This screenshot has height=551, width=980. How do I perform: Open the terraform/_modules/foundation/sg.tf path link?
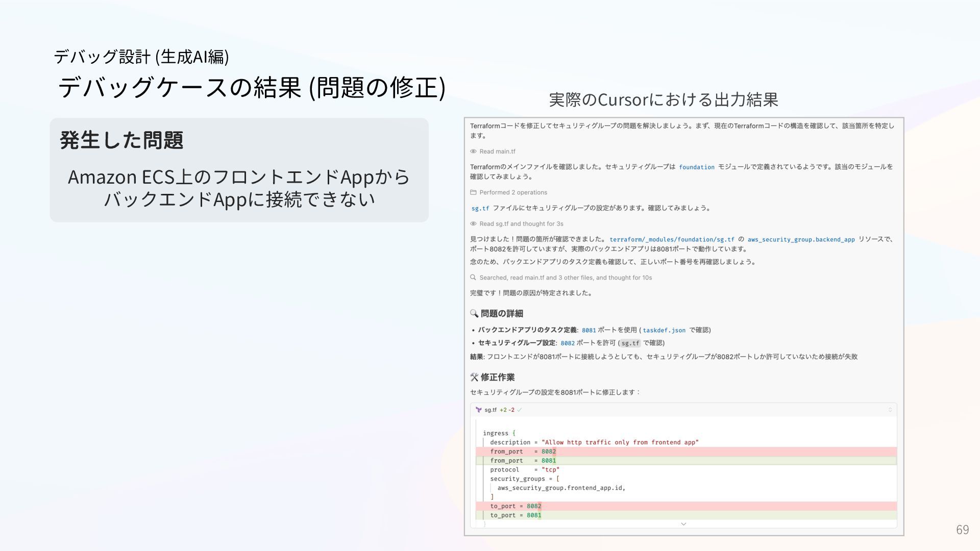[x=672, y=239]
